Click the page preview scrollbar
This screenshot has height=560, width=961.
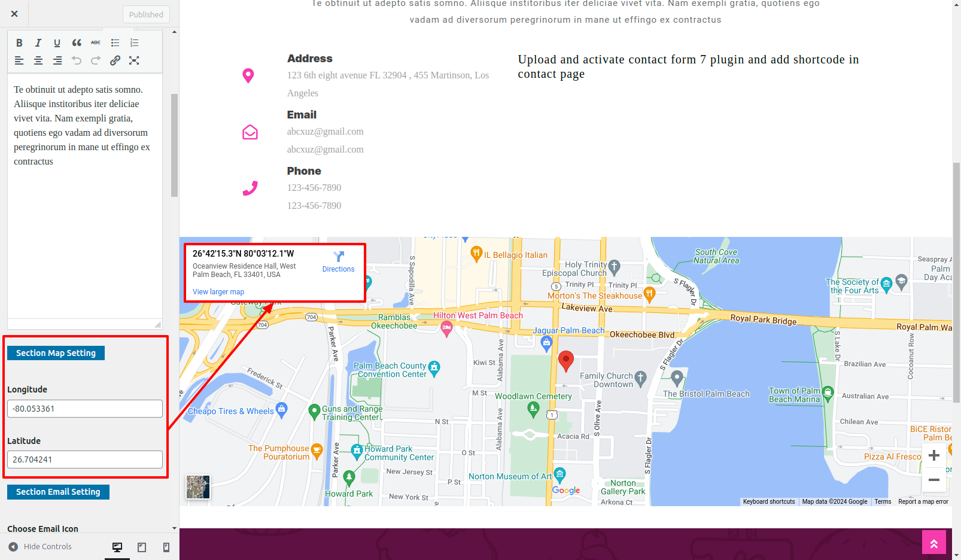click(956, 282)
